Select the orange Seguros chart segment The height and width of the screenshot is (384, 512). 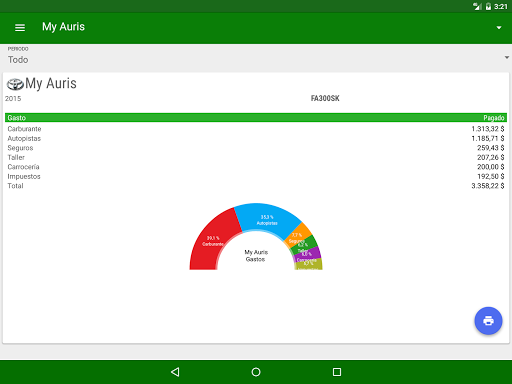click(x=298, y=234)
